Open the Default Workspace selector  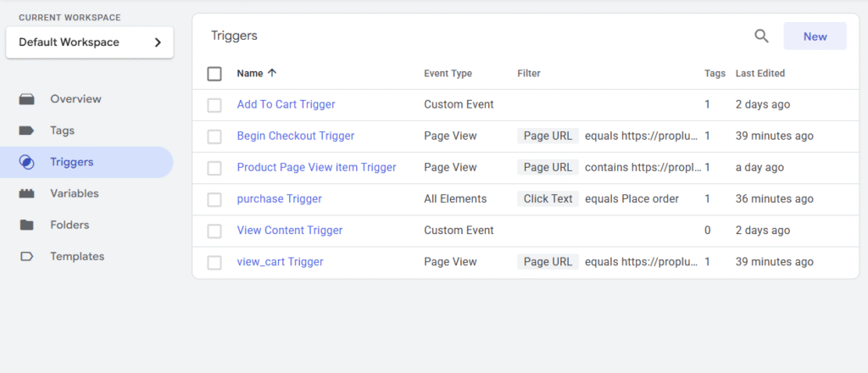point(90,42)
